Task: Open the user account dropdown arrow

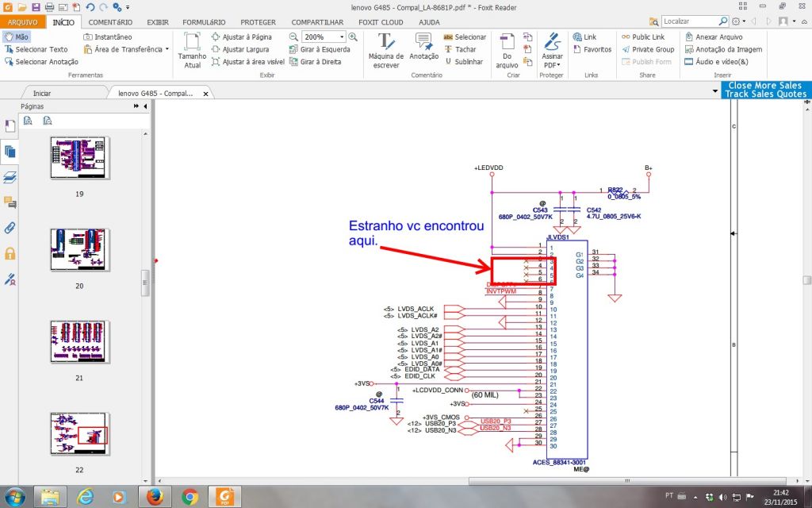Action: [x=795, y=21]
